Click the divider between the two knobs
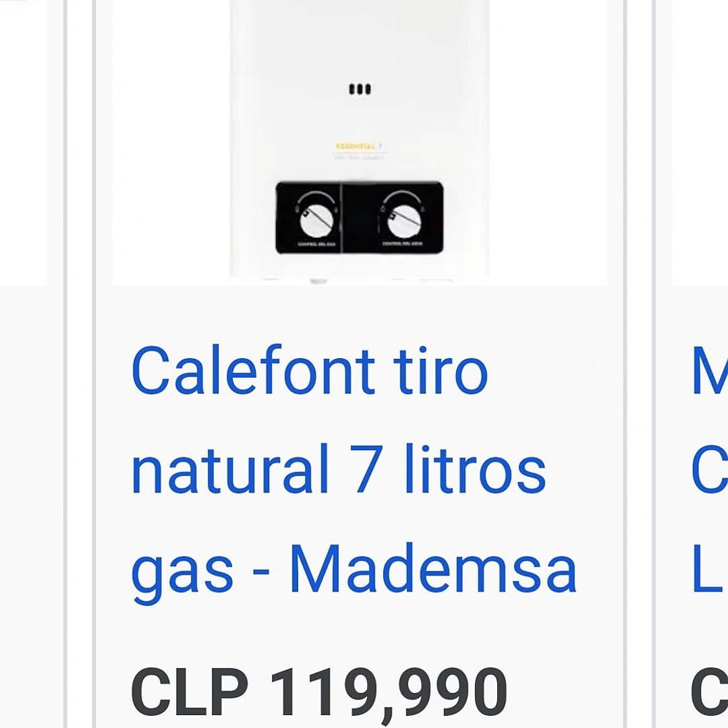Screen dimensions: 728x728 pyautogui.click(x=341, y=217)
